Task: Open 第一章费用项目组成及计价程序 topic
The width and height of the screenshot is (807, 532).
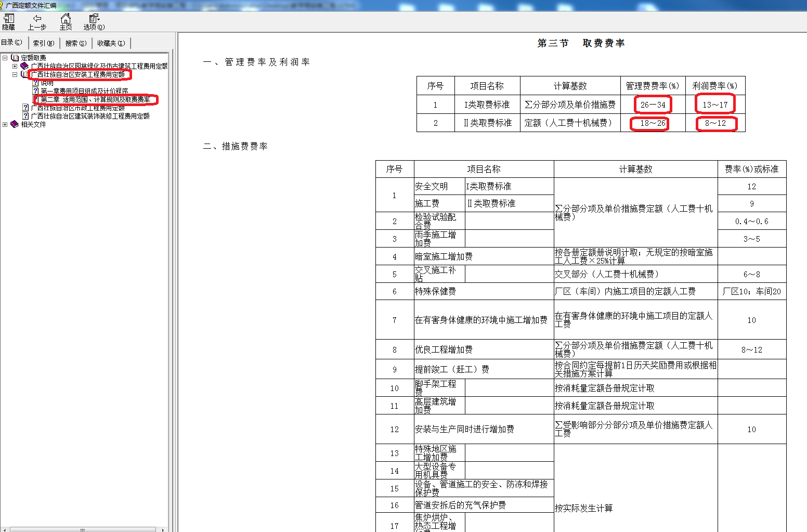Action: click(x=84, y=91)
